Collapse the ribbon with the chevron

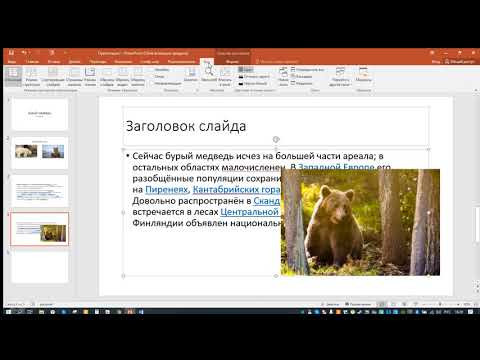[x=476, y=90]
